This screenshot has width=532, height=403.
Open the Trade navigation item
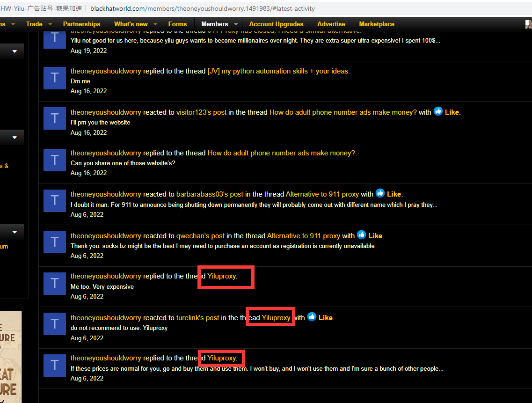(34, 24)
